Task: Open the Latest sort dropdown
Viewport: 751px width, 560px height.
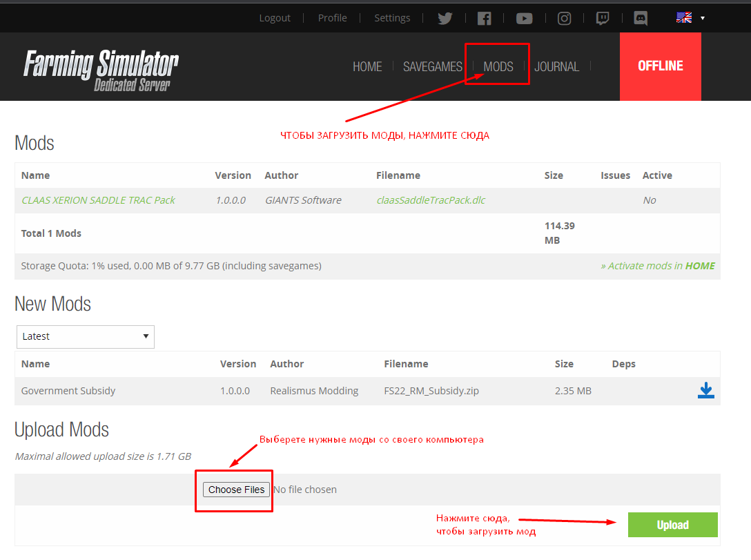Action: pyautogui.click(x=86, y=336)
